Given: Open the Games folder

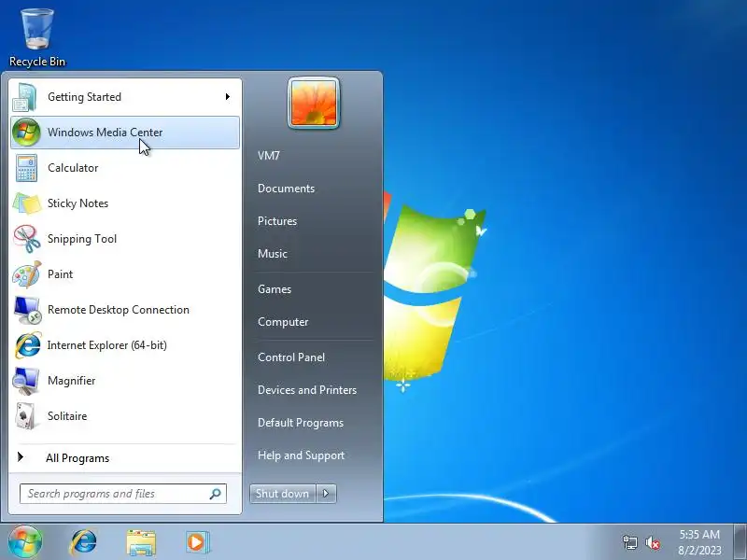Looking at the screenshot, I should (x=275, y=289).
